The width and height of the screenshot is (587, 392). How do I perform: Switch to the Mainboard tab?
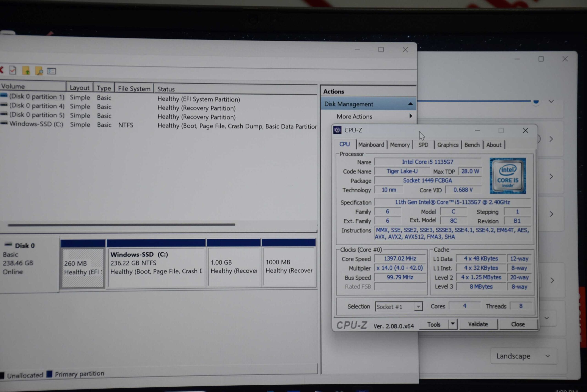click(371, 145)
